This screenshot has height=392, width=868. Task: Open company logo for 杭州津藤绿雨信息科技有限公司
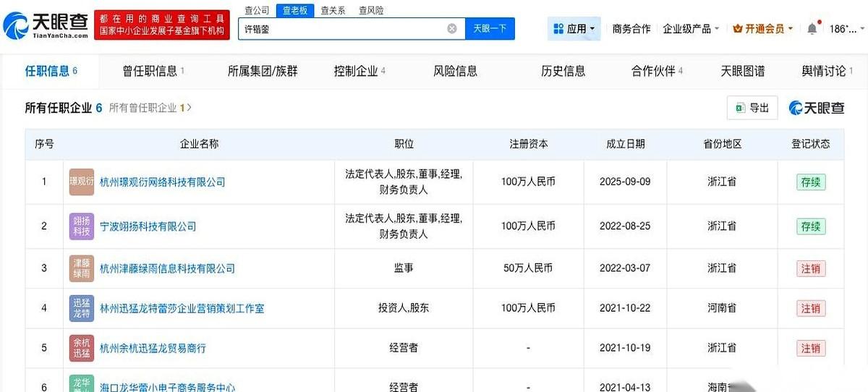point(82,268)
